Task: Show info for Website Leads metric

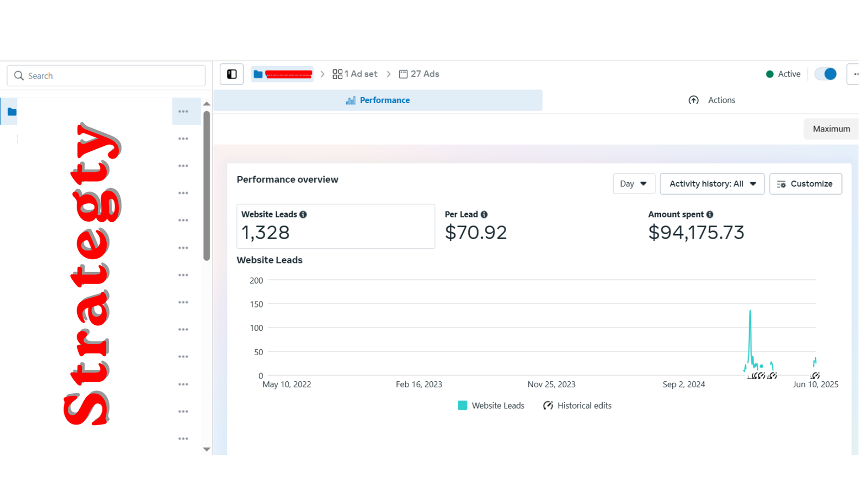Action: (x=303, y=215)
